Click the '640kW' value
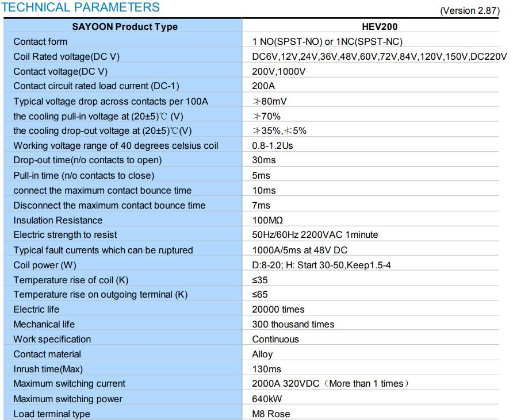The height and width of the screenshot is (420, 513). [267, 399]
